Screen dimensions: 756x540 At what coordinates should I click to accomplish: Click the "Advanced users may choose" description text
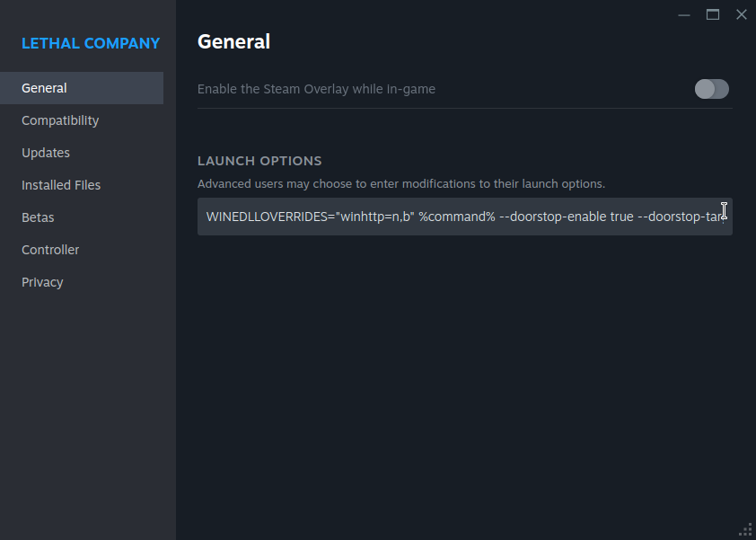(x=401, y=183)
